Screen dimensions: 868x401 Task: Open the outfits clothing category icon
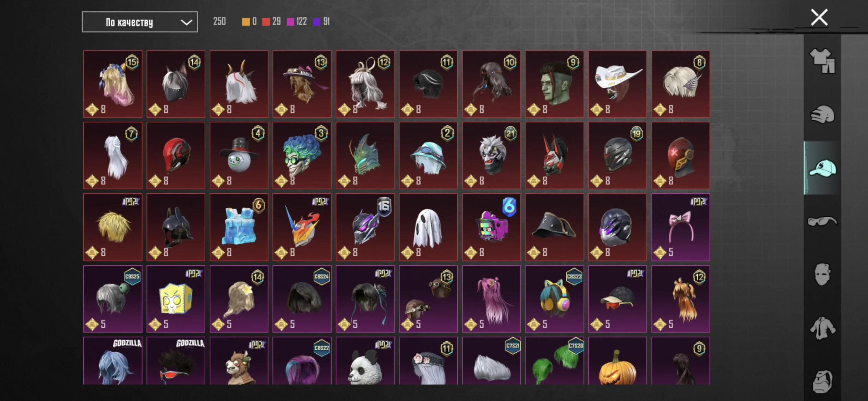[x=822, y=61]
